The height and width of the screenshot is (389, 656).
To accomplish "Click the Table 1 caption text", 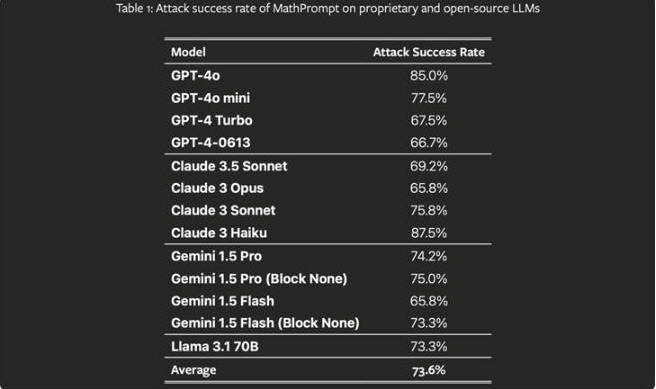I will tap(328, 8).
